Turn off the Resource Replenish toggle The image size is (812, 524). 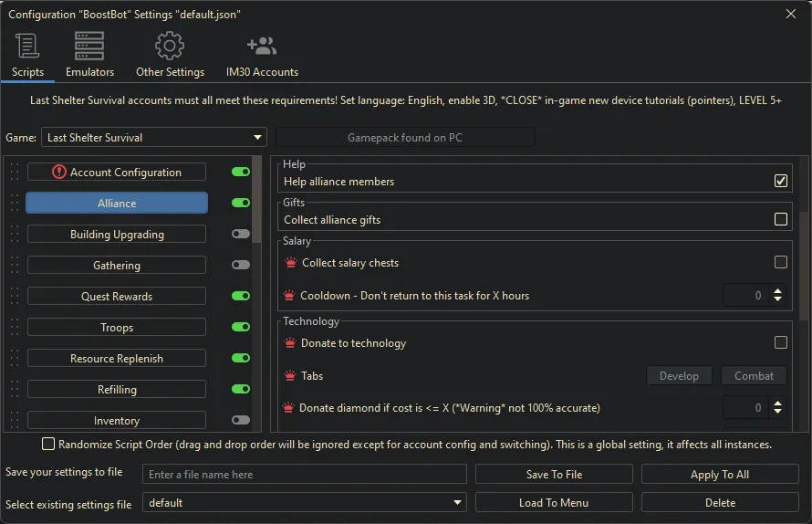coord(241,358)
